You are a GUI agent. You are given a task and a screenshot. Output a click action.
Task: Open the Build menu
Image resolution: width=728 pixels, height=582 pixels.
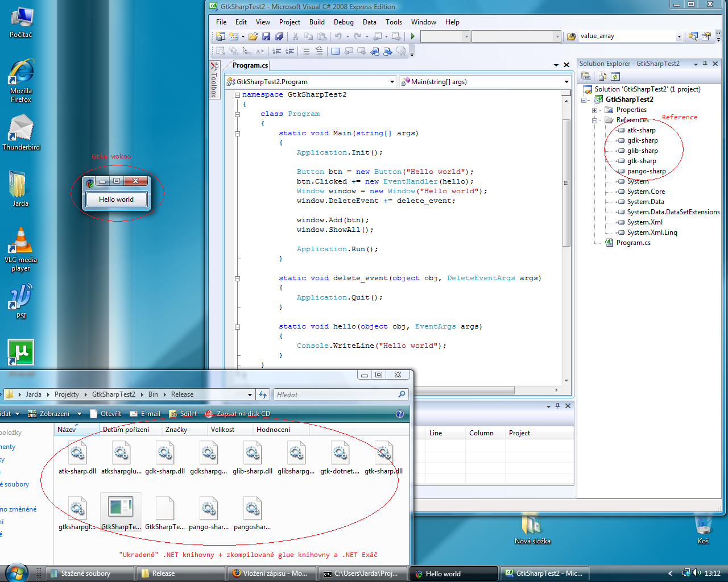tap(317, 22)
